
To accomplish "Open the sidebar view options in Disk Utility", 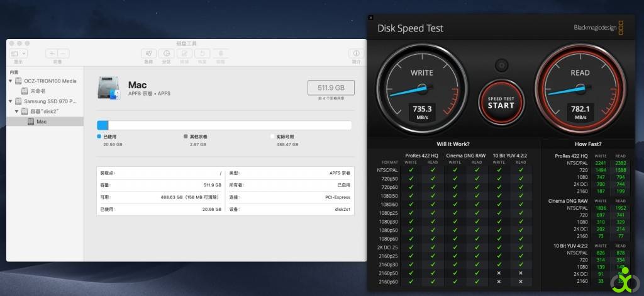I will [18, 54].
